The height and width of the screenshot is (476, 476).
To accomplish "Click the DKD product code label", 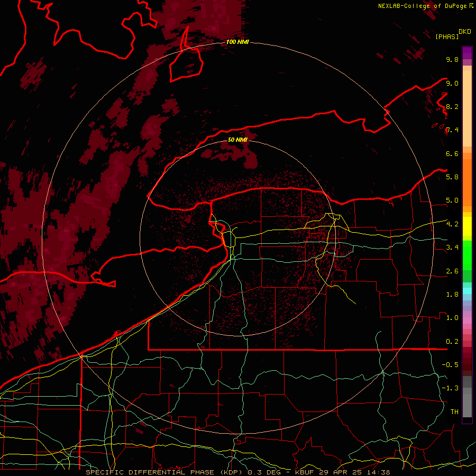I will (464, 32).
